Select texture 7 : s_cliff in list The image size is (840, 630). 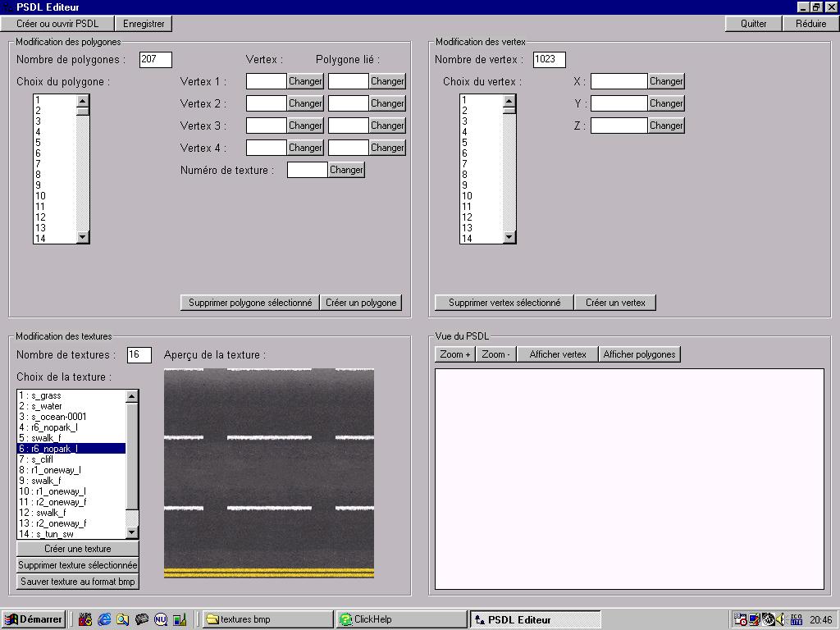[x=71, y=459]
